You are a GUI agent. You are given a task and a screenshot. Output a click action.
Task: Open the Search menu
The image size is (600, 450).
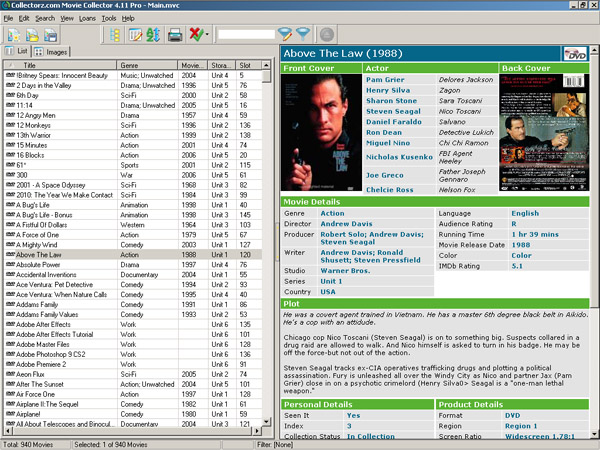pos(45,18)
